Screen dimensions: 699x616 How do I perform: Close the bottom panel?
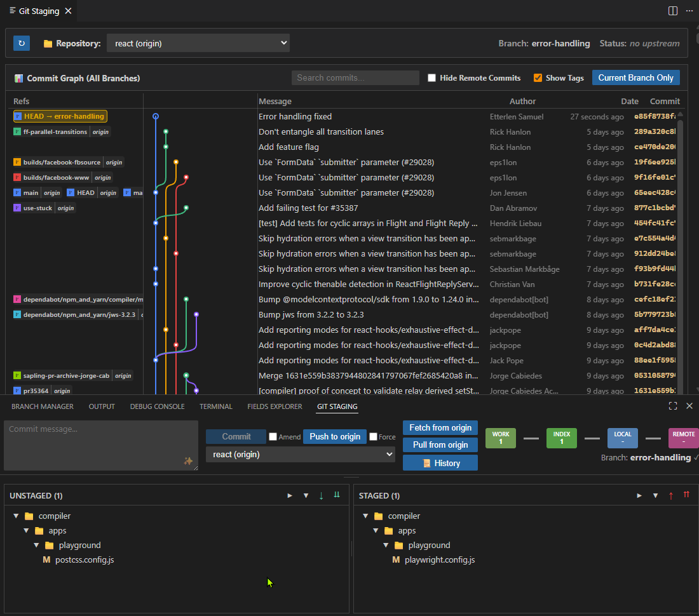(x=689, y=406)
